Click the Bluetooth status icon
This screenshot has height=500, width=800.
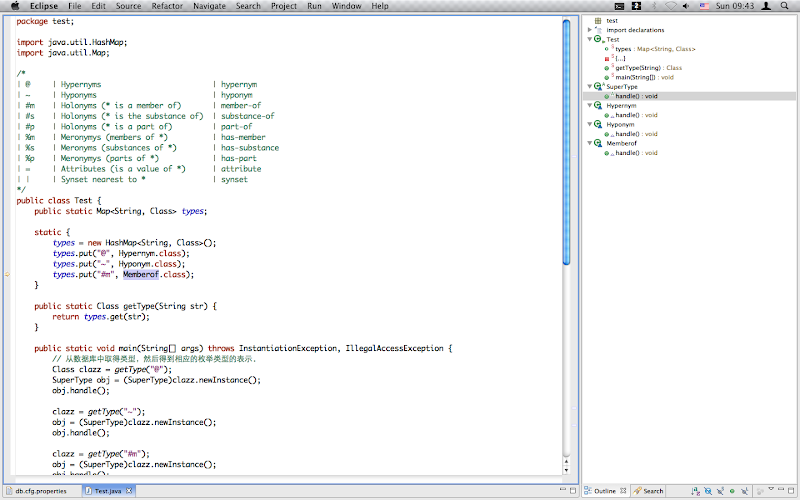coord(654,6)
